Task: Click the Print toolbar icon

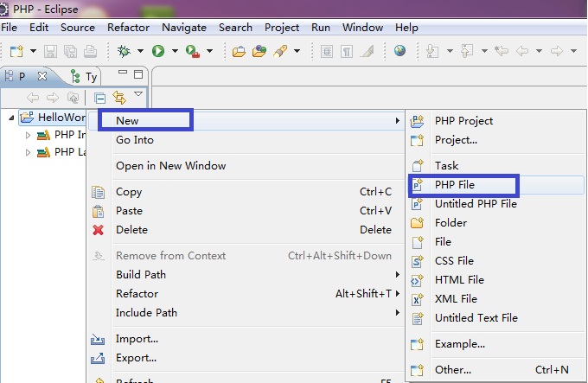Action: point(90,51)
